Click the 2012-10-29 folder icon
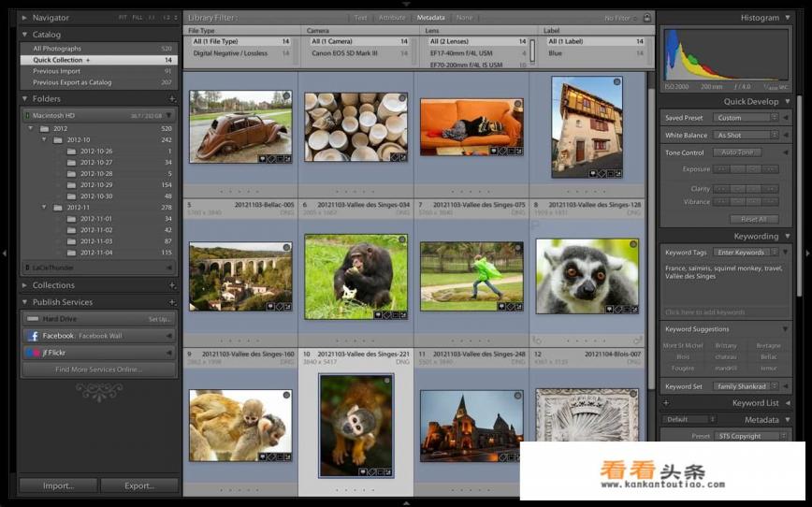Viewport: 812px width, 507px height. point(72,184)
